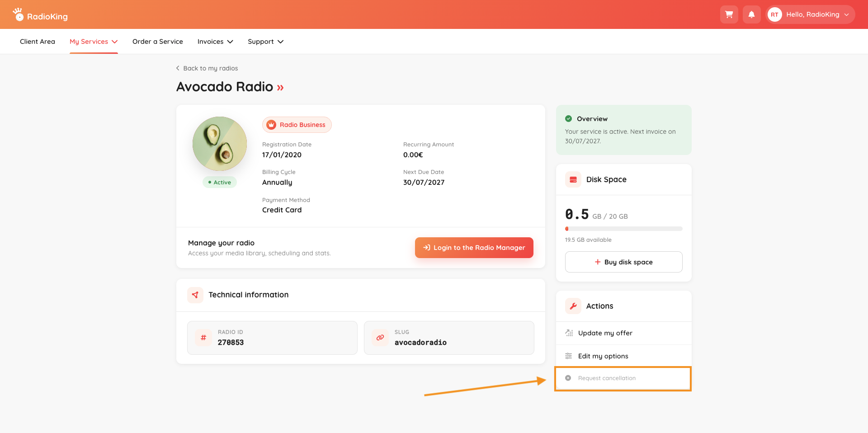Click the plus icon in Buy disk space
The image size is (868, 433).
(598, 262)
